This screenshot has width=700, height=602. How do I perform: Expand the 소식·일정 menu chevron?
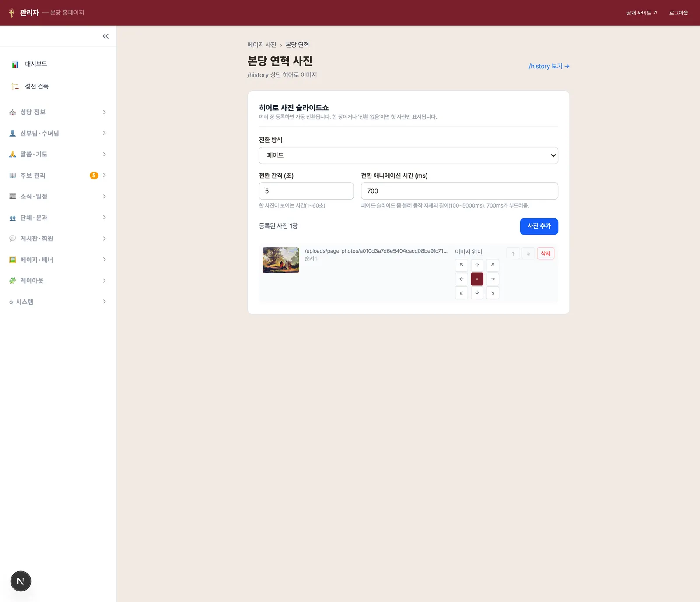tap(104, 197)
